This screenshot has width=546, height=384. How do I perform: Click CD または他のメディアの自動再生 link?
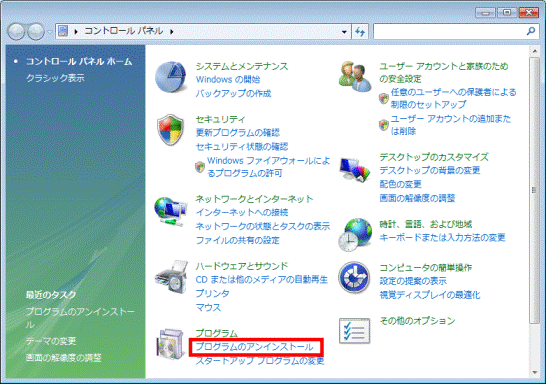coord(262,280)
